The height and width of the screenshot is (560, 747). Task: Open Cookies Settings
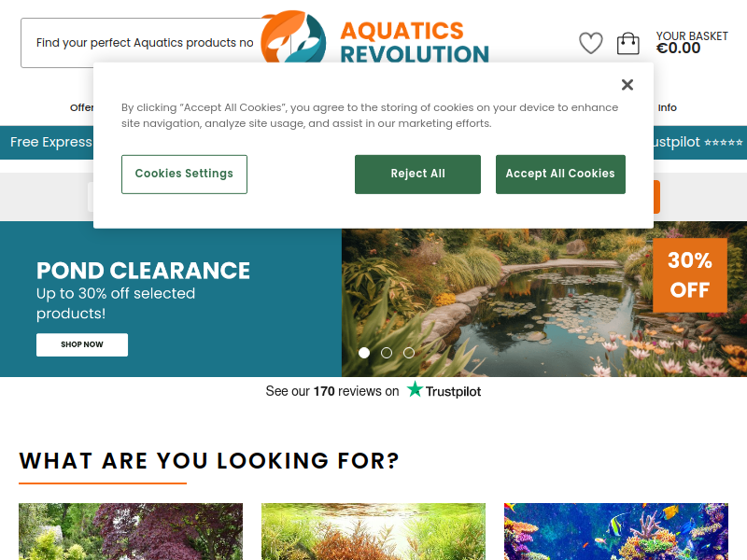(x=184, y=175)
